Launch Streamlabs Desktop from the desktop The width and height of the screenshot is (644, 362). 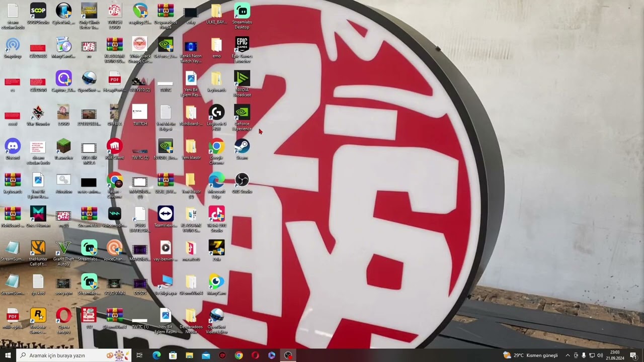click(x=242, y=16)
